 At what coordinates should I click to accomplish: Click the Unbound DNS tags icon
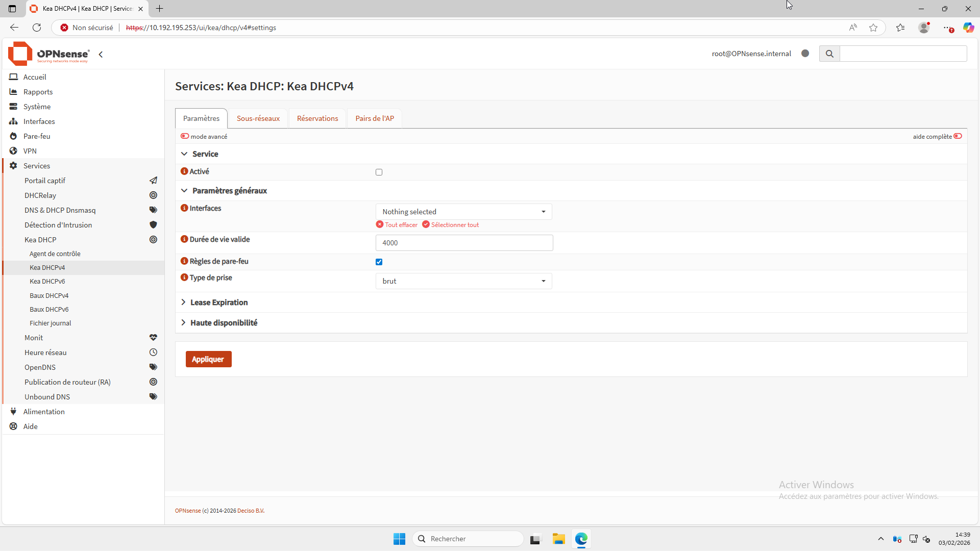click(x=153, y=397)
